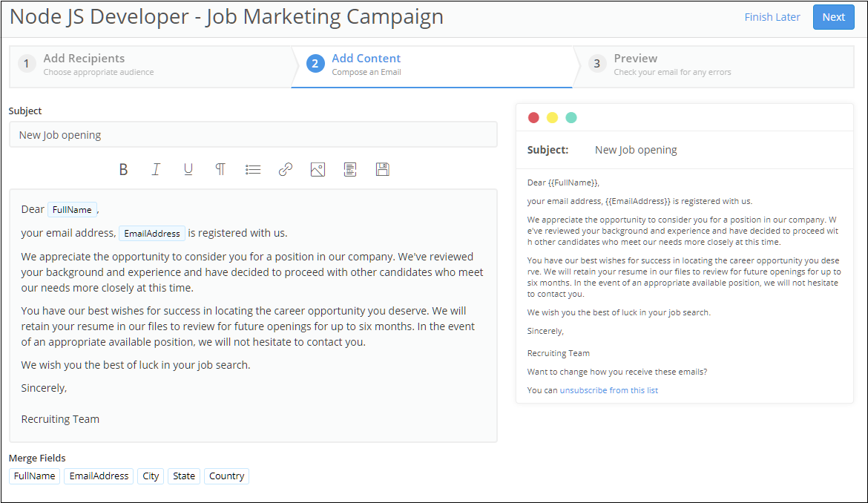This screenshot has height=503, width=868.
Task: Jump to the Preview step
Action: [635, 65]
